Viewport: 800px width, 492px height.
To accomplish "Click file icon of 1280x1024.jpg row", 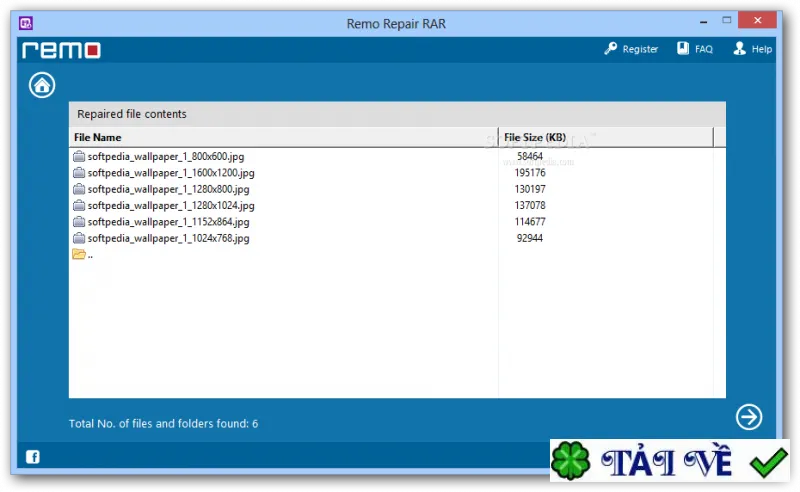I will pos(79,205).
